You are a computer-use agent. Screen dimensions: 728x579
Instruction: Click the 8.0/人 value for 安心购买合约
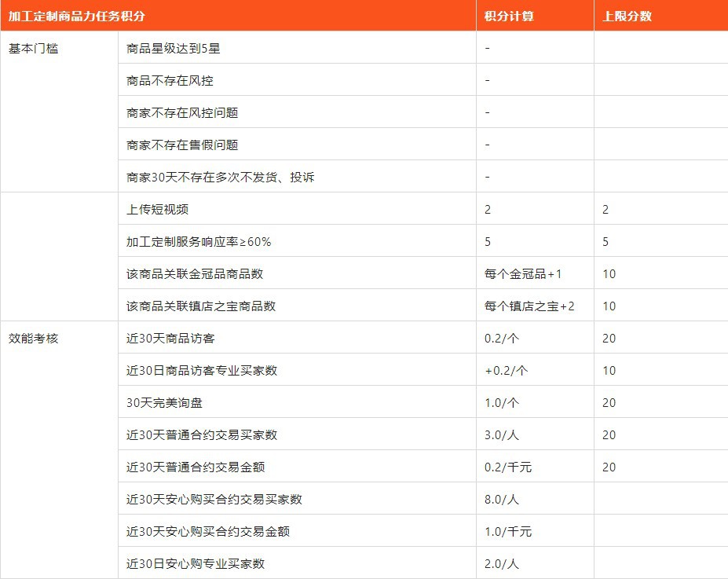(x=497, y=499)
